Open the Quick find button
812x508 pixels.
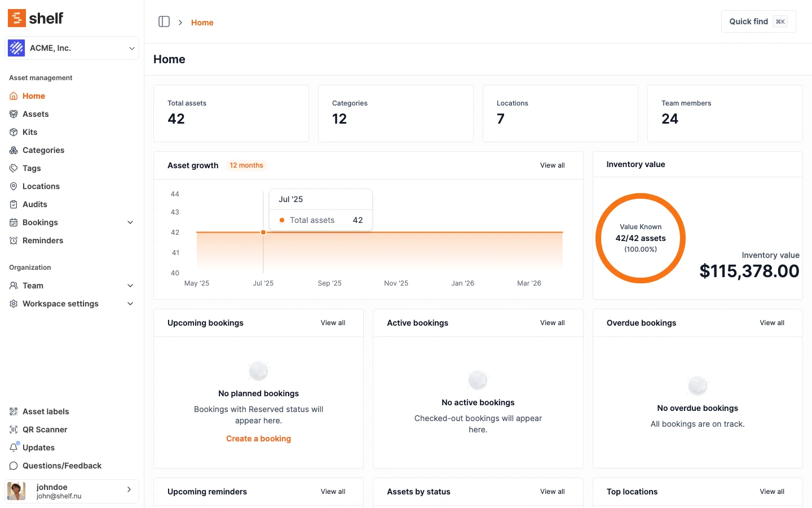coord(758,21)
